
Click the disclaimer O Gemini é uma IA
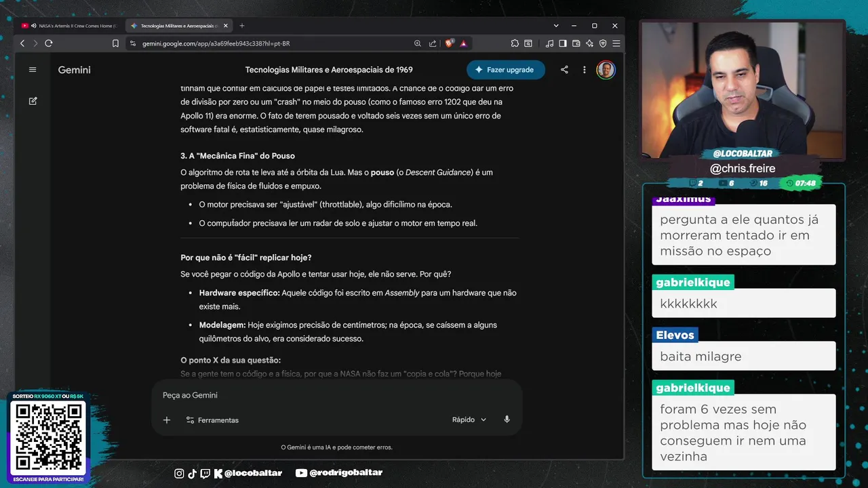tap(336, 447)
